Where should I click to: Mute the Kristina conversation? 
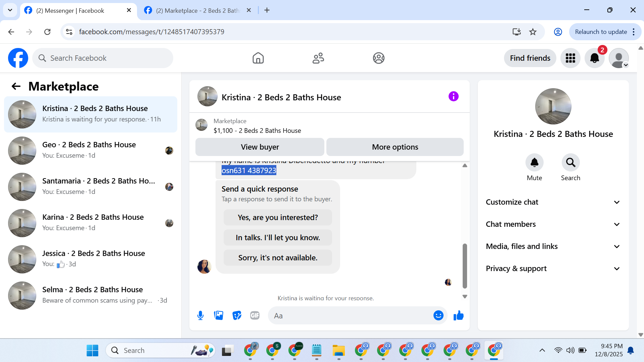click(x=534, y=163)
